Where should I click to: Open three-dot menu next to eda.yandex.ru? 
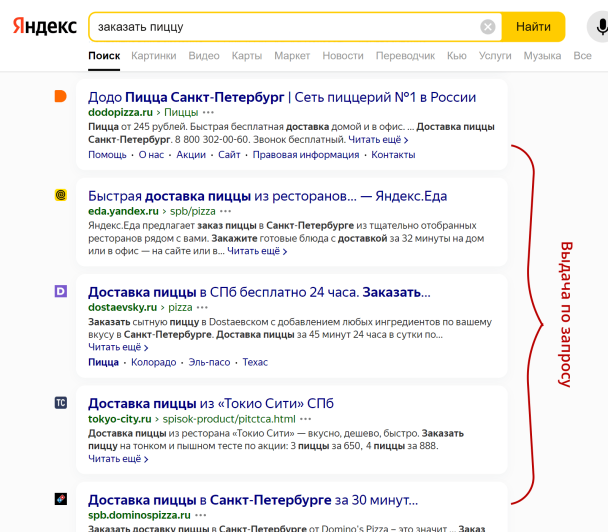click(x=225, y=212)
